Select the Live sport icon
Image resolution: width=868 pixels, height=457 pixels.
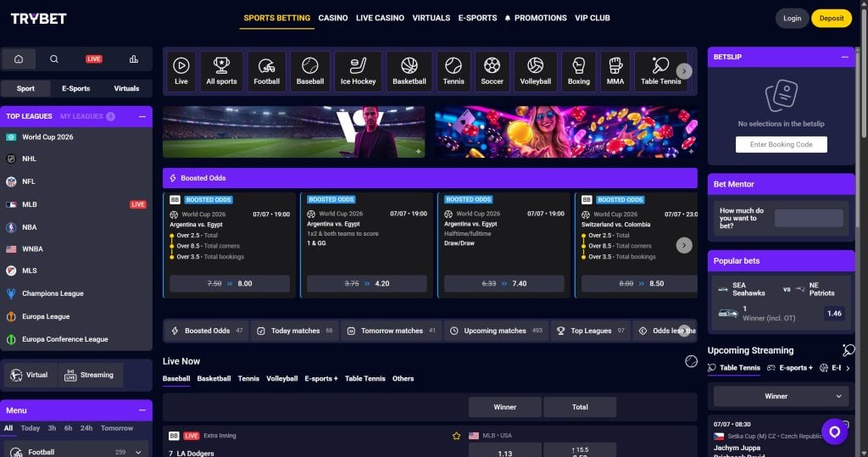point(181,71)
